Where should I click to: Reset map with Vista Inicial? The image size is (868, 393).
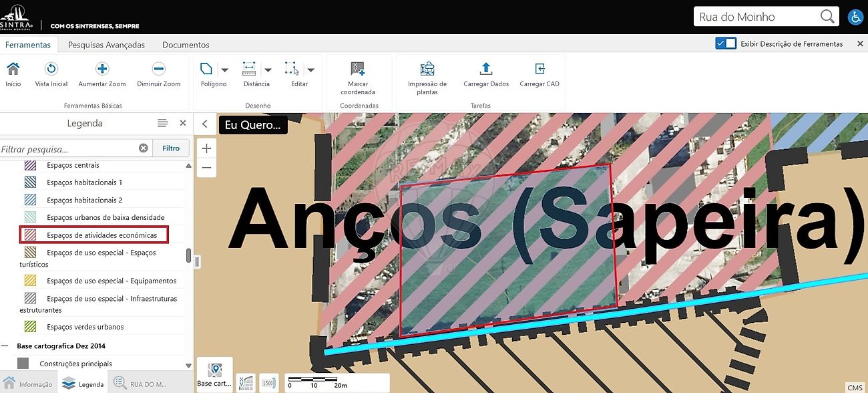(x=51, y=70)
